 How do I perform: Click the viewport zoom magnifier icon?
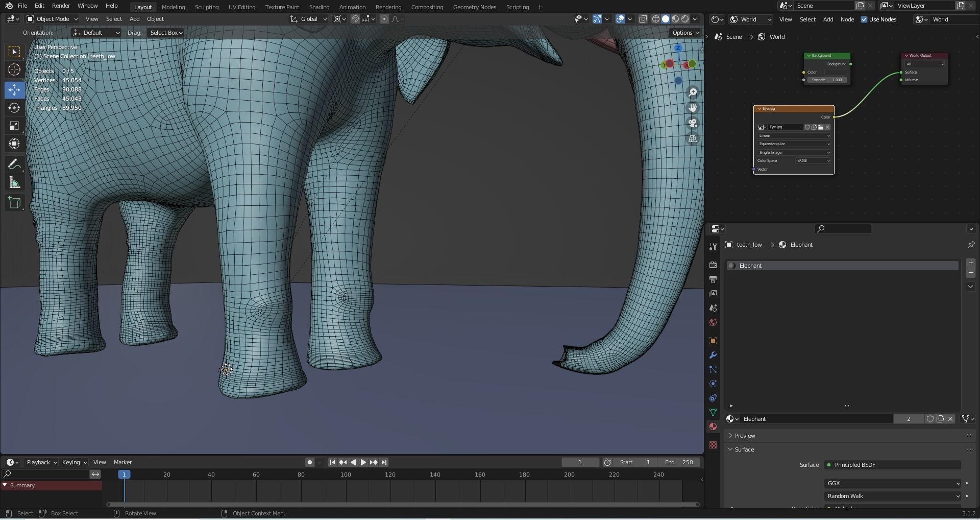(x=693, y=92)
